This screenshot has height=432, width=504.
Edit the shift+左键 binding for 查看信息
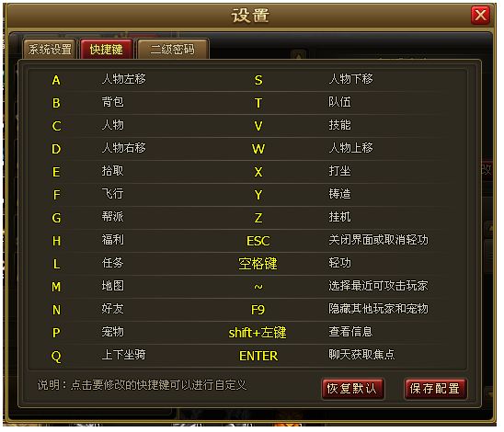(258, 333)
